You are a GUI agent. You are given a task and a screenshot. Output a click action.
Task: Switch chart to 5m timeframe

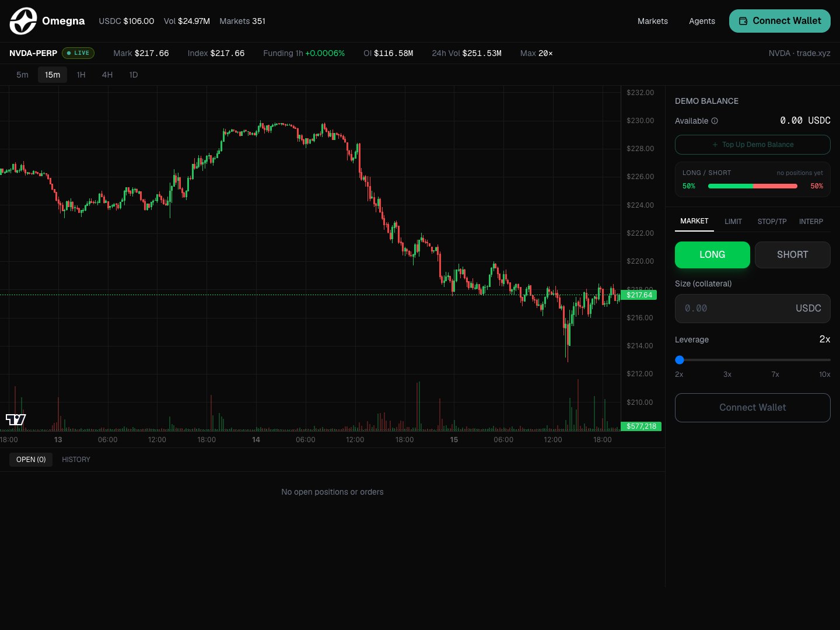22,75
